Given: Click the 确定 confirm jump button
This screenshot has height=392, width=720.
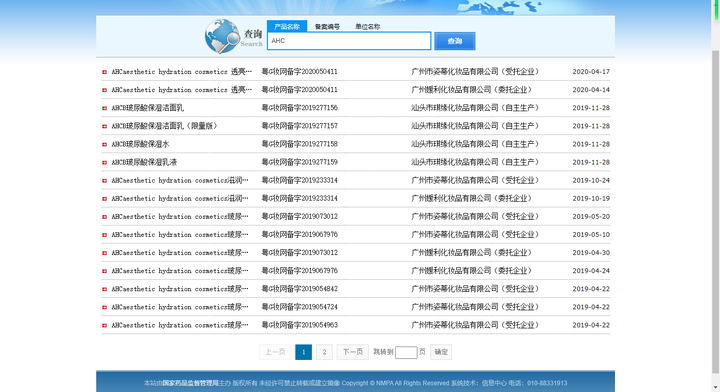Looking at the screenshot, I should [441, 352].
